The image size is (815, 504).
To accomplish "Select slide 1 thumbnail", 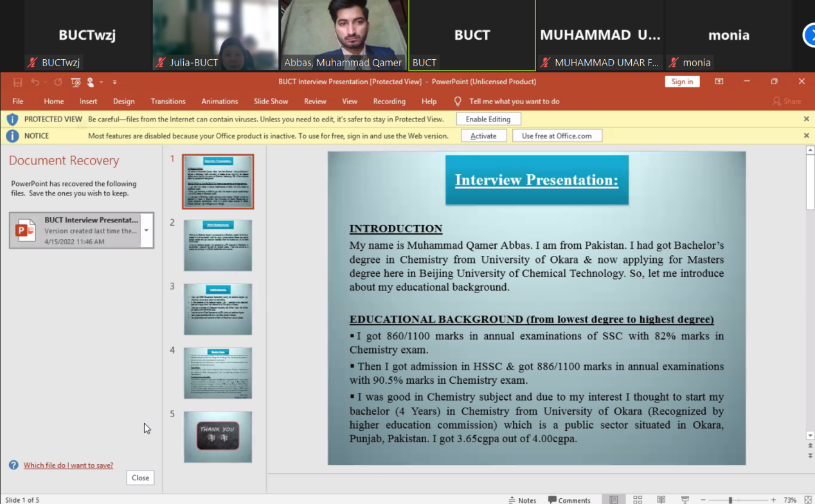I will pos(218,181).
